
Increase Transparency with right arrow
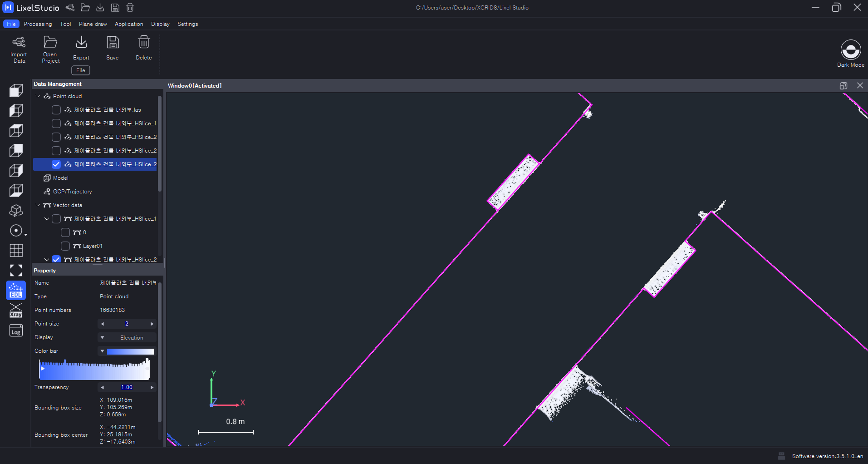[152, 388]
